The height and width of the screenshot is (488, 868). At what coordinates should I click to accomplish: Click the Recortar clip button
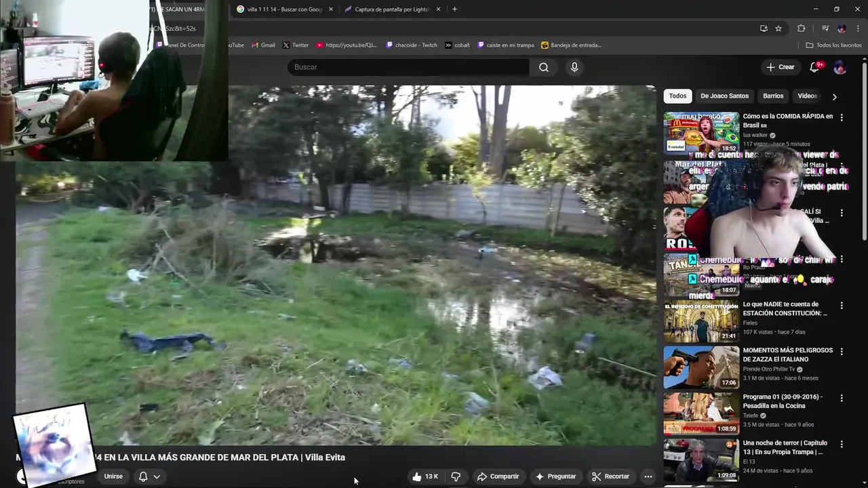(610, 476)
